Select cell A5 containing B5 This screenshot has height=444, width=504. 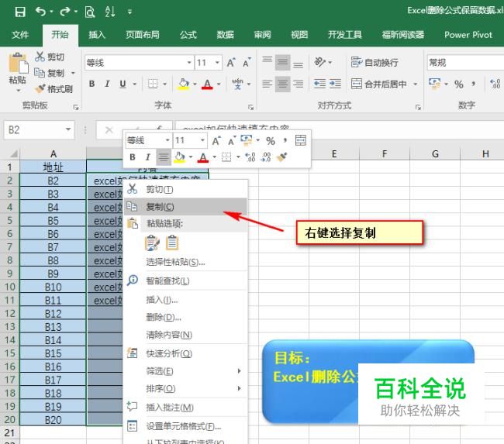[53, 221]
